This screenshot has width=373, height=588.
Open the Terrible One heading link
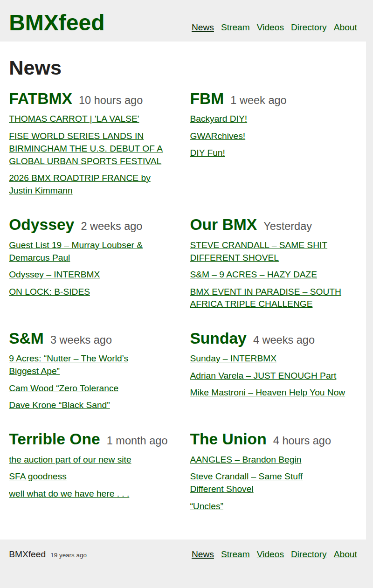pyautogui.click(x=54, y=439)
